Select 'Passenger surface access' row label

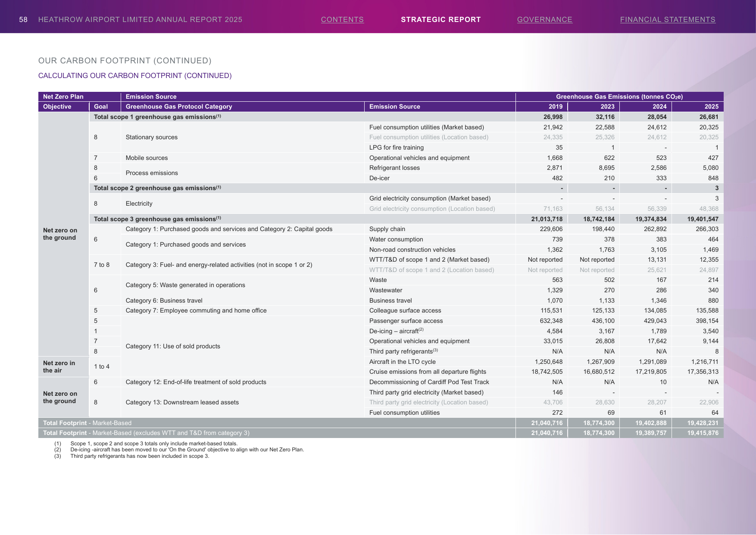(x=406, y=321)
